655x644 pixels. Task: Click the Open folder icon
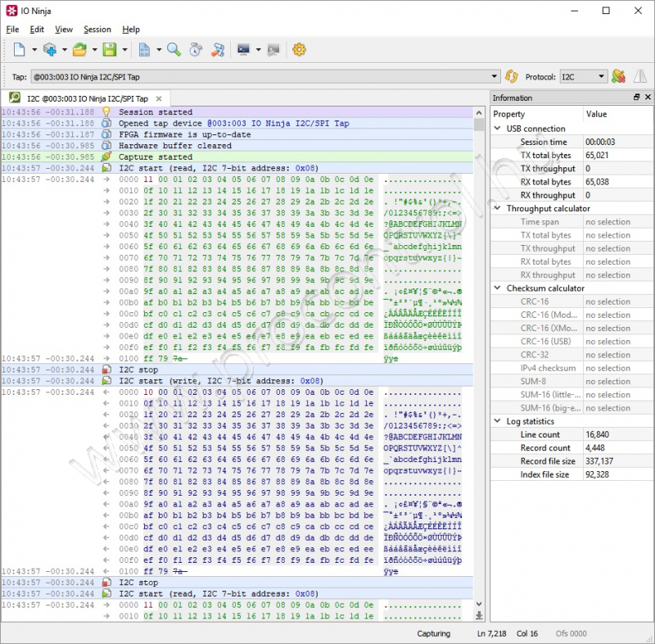click(79, 50)
